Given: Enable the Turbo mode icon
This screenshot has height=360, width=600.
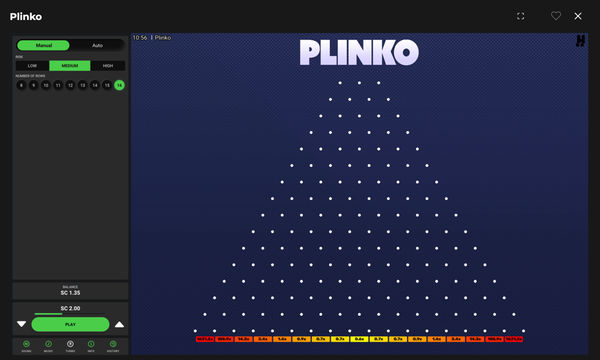Looking at the screenshot, I should pyautogui.click(x=70, y=344).
